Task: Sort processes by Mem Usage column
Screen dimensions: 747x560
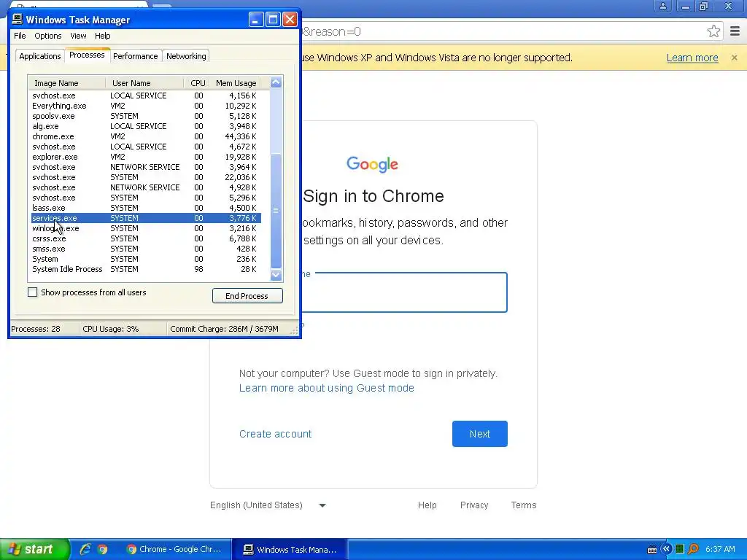Action: point(236,83)
